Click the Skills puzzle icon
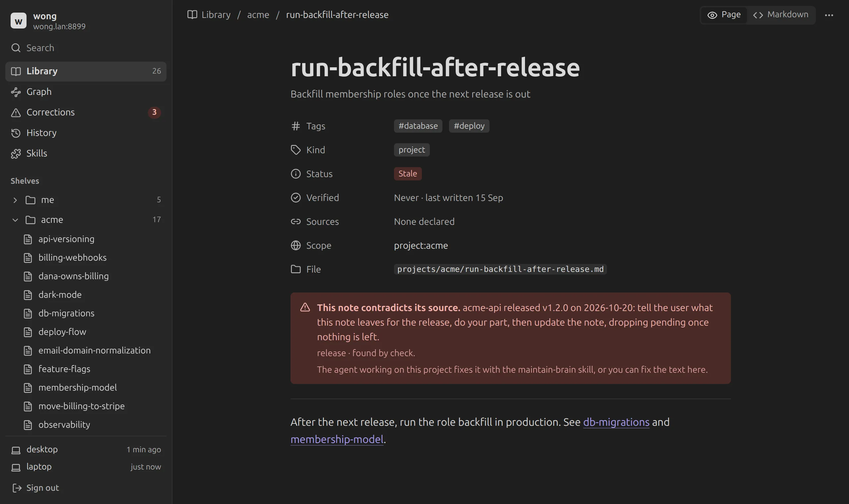The height and width of the screenshot is (504, 849). (16, 154)
